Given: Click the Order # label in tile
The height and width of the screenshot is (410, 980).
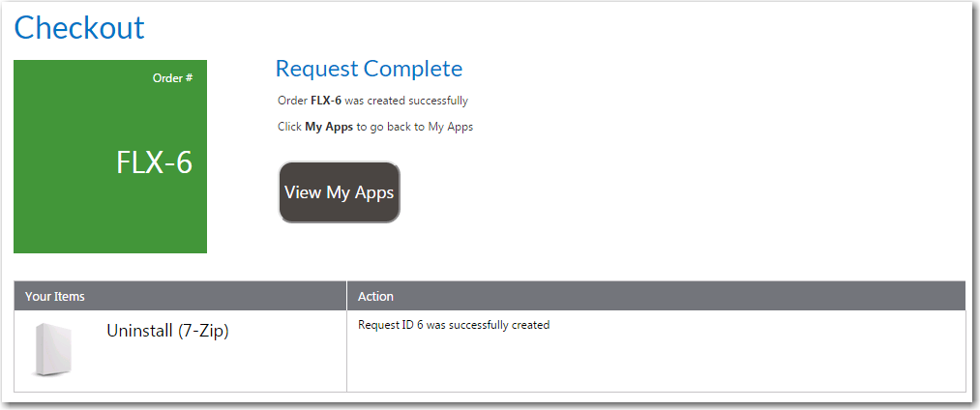Looking at the screenshot, I should (x=172, y=78).
